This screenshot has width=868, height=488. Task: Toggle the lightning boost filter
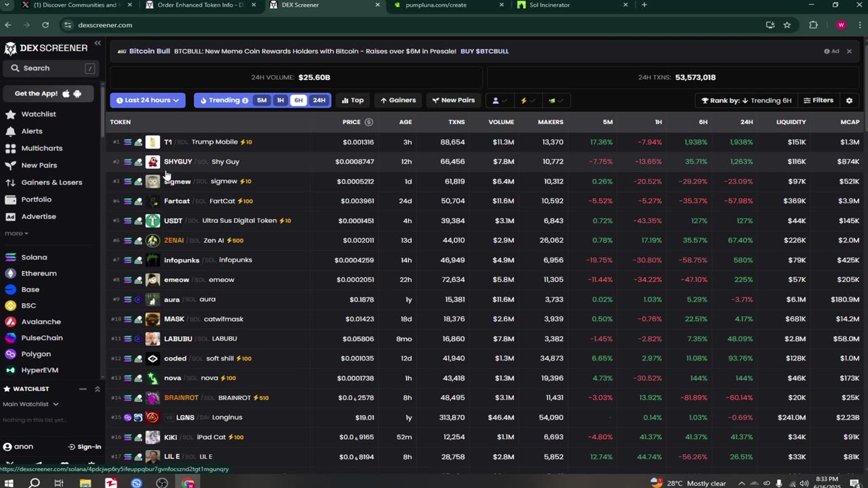click(x=528, y=100)
